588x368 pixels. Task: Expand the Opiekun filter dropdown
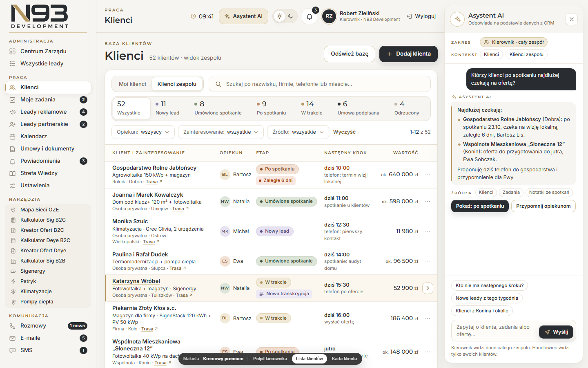pos(143,132)
